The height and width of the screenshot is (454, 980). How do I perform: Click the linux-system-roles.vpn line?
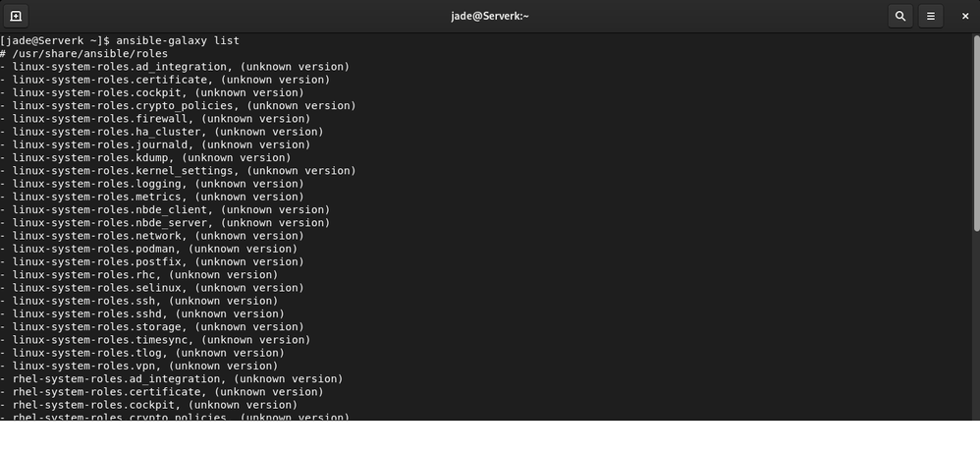pos(137,366)
